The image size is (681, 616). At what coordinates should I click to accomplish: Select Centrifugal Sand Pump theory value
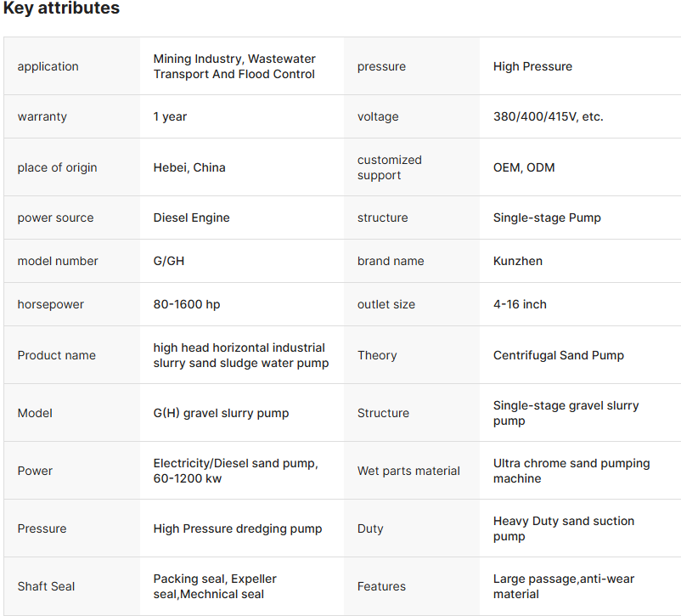pos(558,355)
